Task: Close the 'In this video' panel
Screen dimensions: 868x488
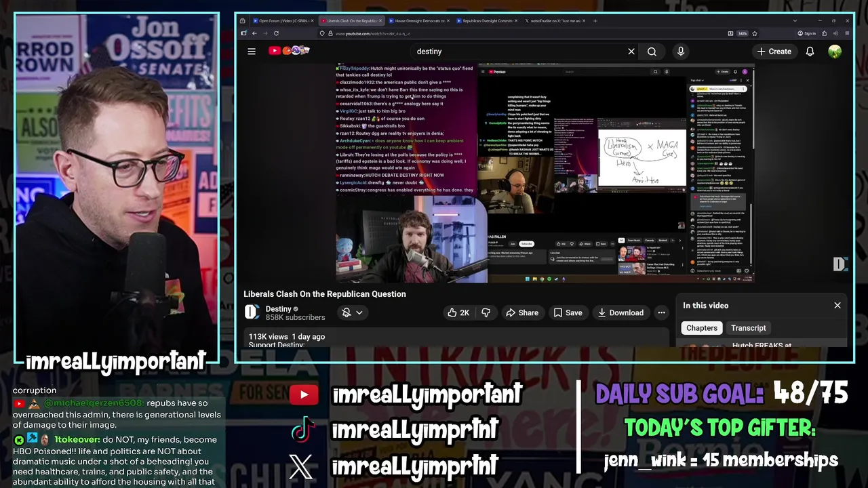Action: 837,306
